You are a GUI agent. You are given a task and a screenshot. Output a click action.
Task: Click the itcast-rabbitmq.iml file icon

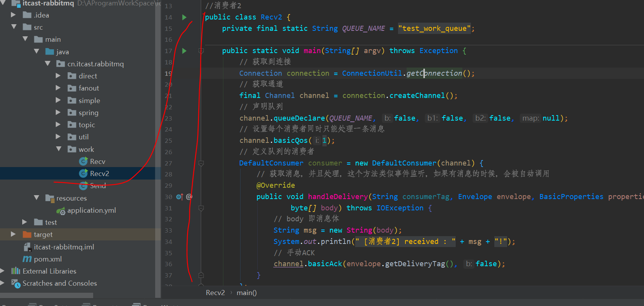coord(27,247)
